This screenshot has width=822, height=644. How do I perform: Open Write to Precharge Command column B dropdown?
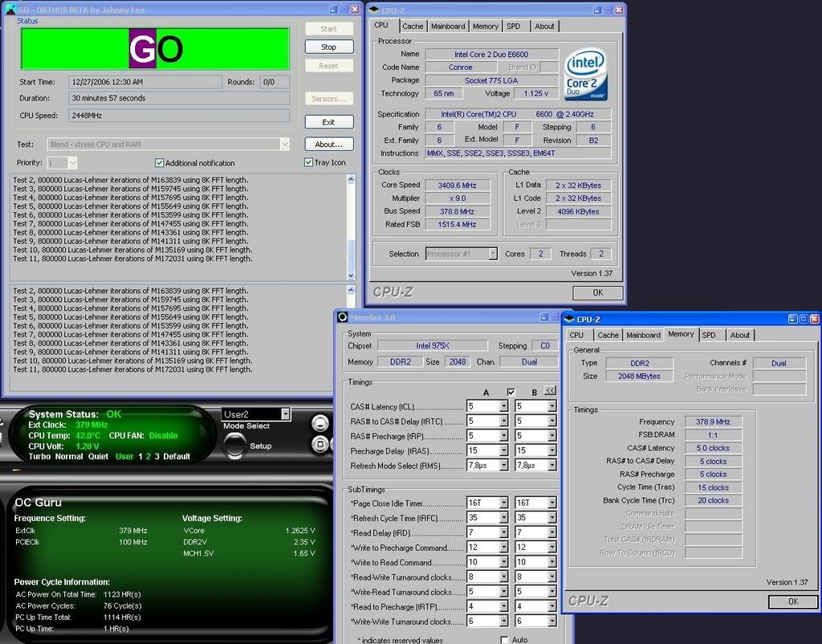pos(552,547)
